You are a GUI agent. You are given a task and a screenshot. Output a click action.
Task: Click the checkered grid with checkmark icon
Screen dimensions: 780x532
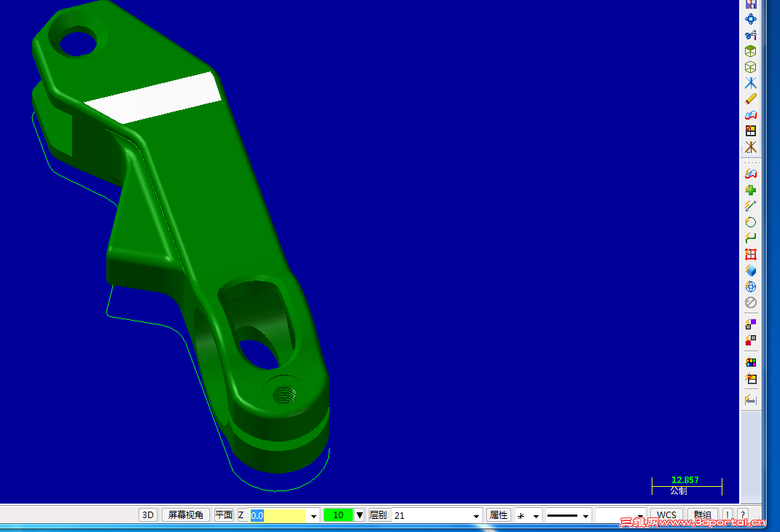pos(751,130)
